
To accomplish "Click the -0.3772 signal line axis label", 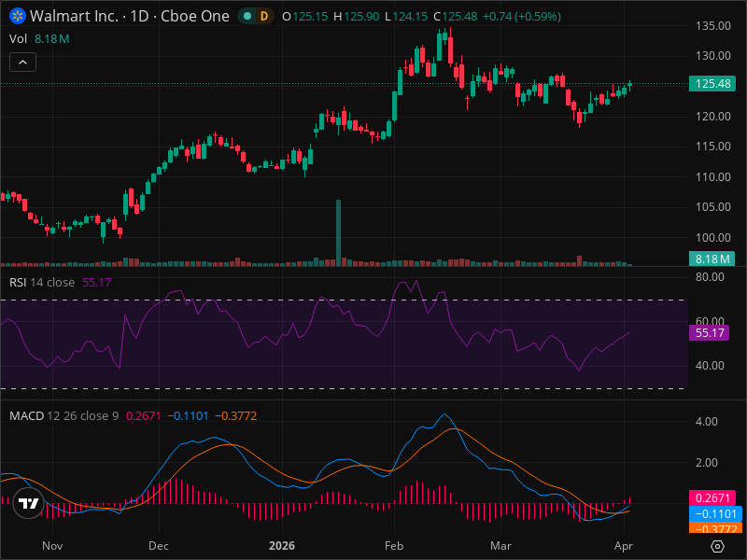I will (x=715, y=528).
